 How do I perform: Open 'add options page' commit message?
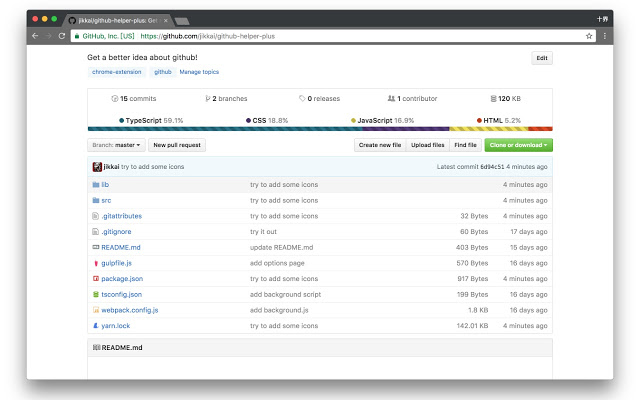pos(277,263)
